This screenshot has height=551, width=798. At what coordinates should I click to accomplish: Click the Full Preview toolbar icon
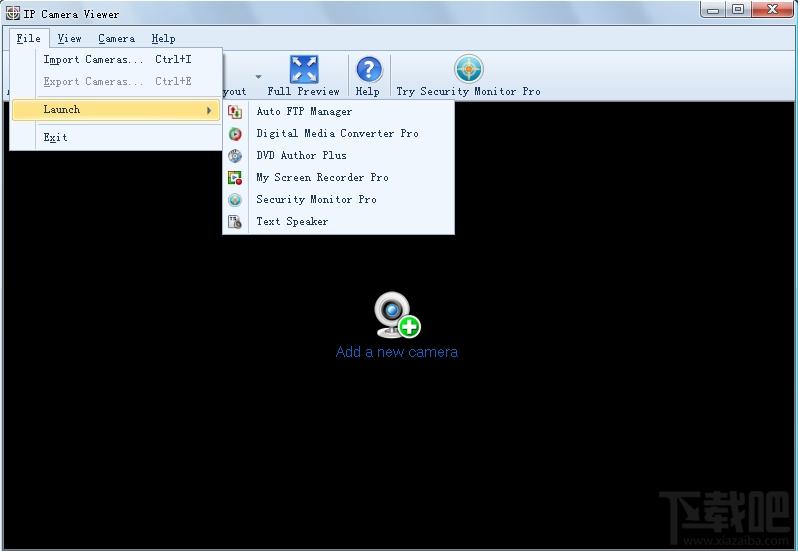304,69
